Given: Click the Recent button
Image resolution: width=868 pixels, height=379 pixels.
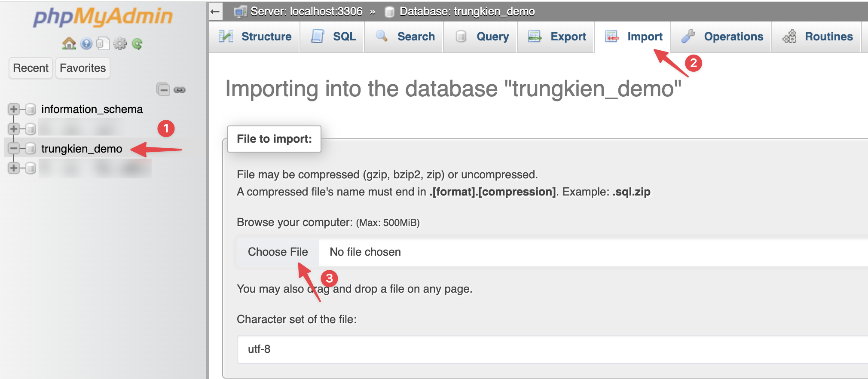Looking at the screenshot, I should [x=31, y=68].
